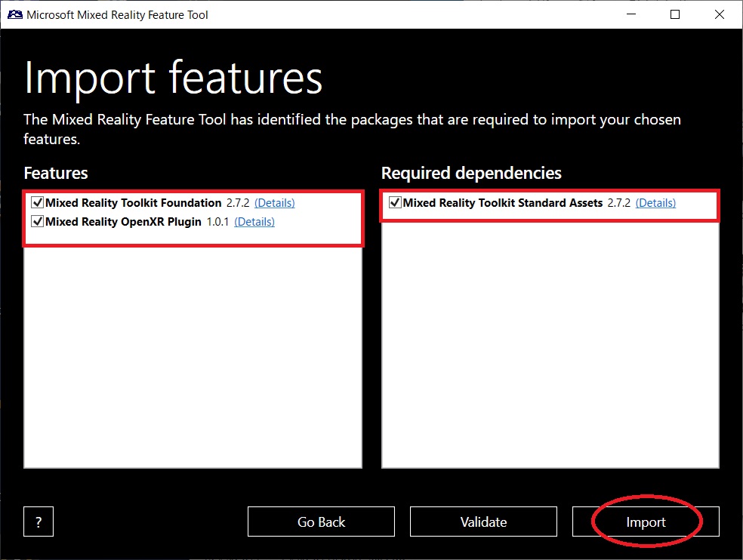The height and width of the screenshot is (560, 743).
Task: Click the Validate button
Action: [483, 522]
